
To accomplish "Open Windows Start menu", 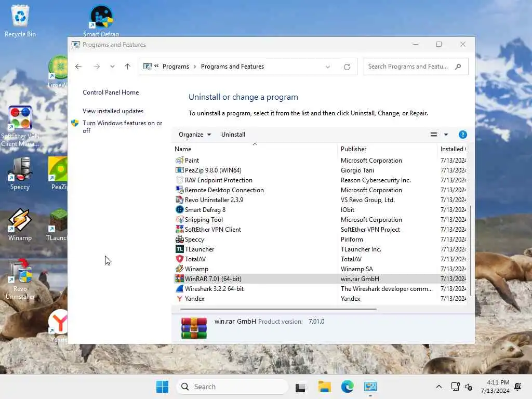I will (162, 387).
